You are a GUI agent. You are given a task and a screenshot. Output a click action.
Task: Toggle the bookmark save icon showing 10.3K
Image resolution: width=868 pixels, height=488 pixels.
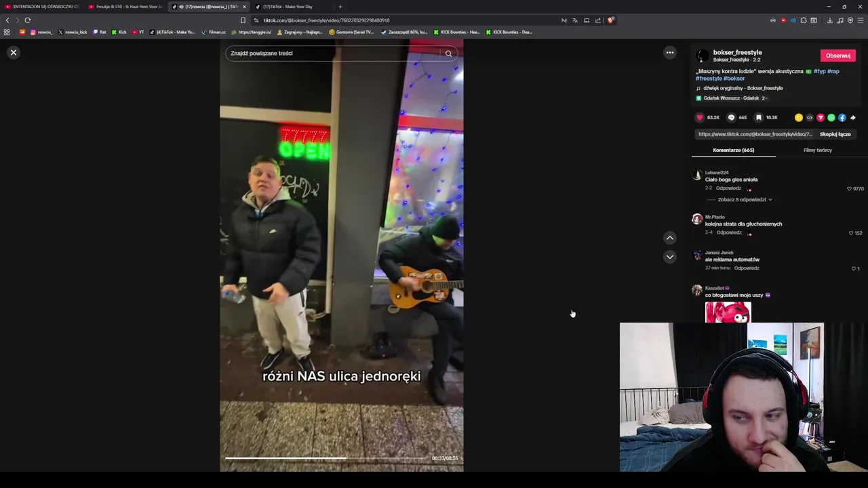758,117
